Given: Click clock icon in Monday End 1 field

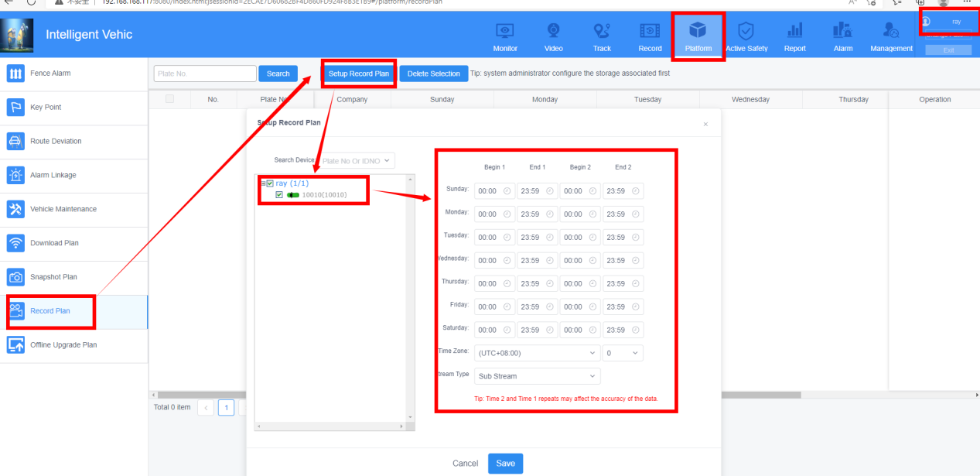Looking at the screenshot, I should tap(550, 214).
